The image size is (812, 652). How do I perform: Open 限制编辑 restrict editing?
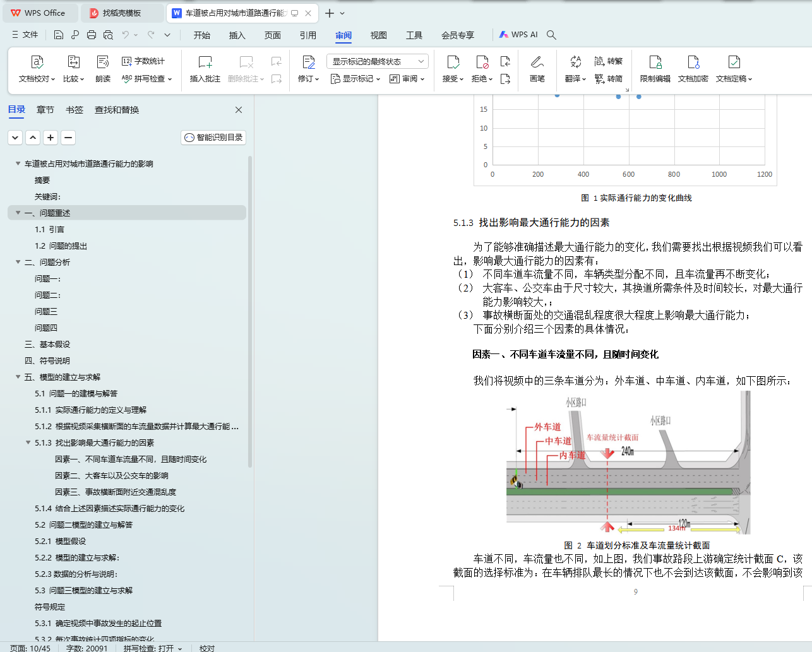click(655, 69)
